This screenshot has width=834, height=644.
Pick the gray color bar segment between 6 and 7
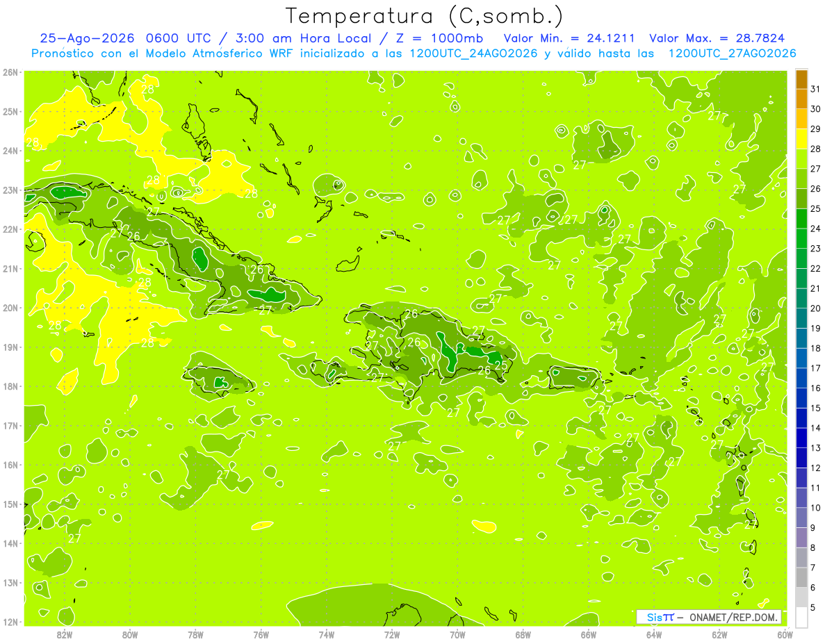coord(801,577)
